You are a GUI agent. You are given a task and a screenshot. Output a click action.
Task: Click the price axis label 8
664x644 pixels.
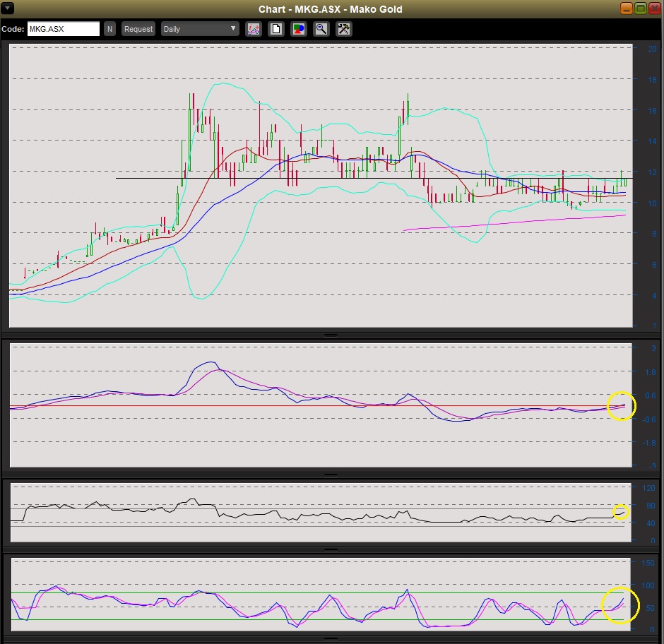click(654, 234)
